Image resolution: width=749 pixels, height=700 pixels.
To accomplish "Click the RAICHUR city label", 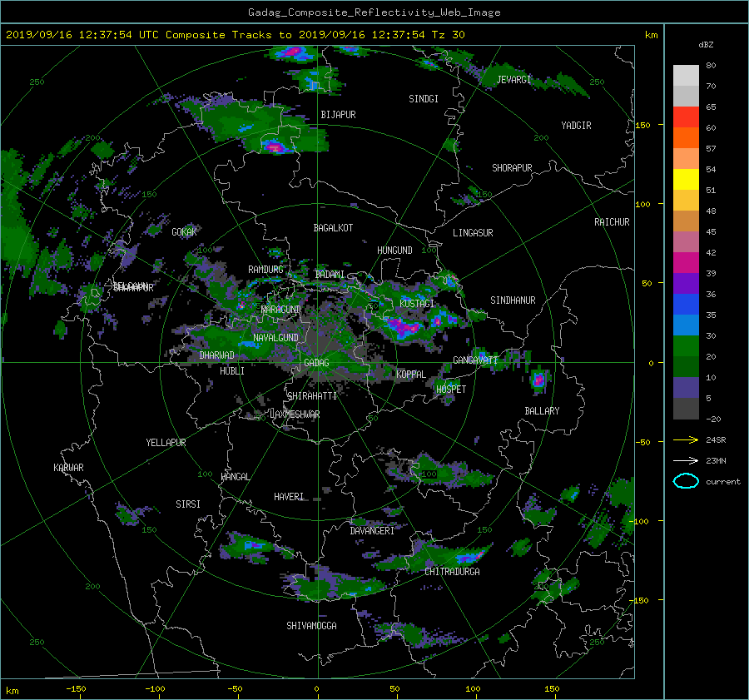I will (612, 222).
